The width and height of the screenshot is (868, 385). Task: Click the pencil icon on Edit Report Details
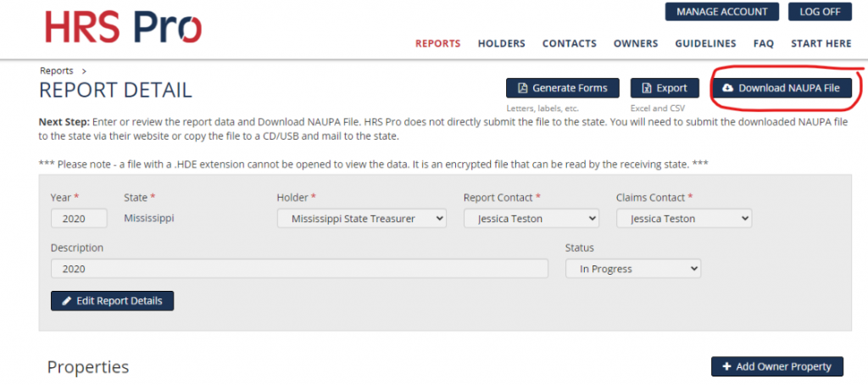tap(67, 301)
